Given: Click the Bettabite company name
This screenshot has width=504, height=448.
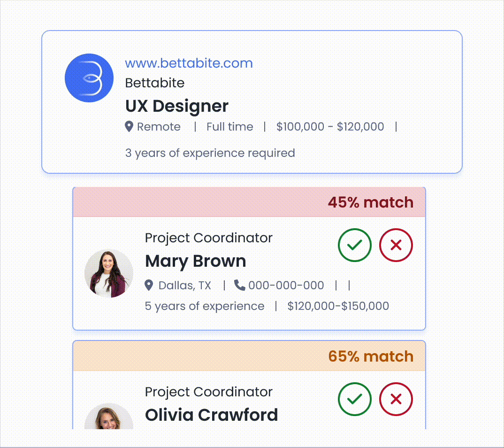Looking at the screenshot, I should tap(155, 83).
